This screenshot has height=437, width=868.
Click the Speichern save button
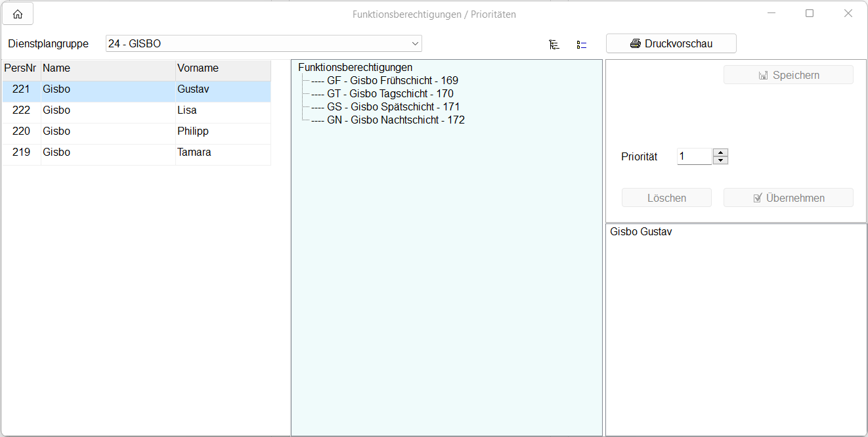pos(788,75)
